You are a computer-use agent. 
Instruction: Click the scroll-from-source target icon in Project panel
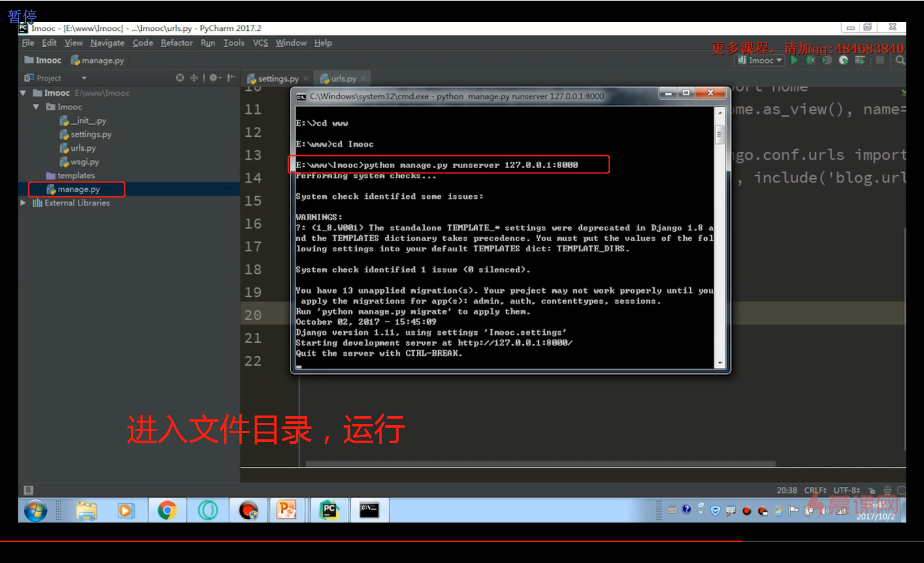pos(180,78)
